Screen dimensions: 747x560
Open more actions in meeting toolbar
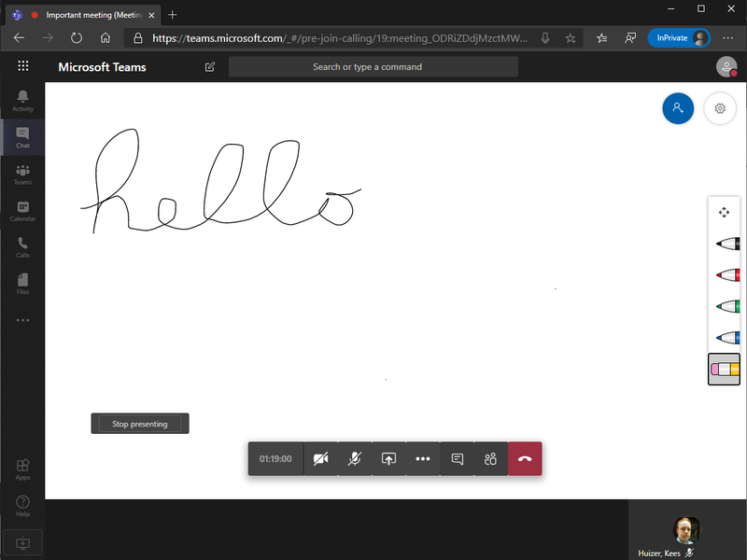click(423, 458)
